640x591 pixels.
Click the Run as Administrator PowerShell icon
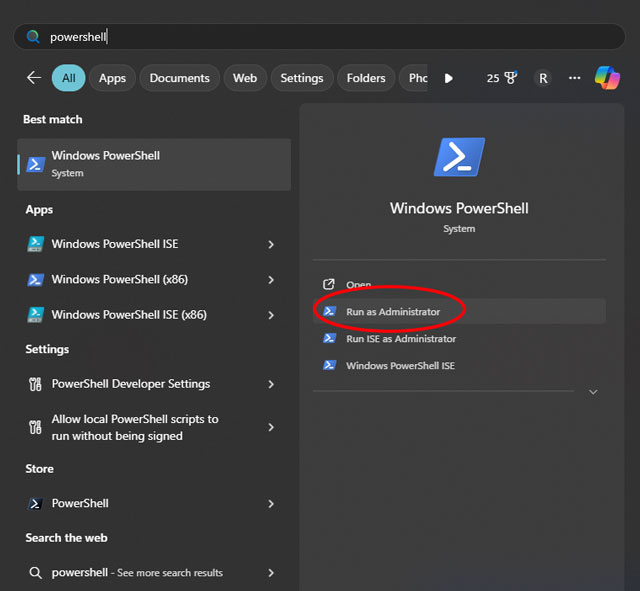tap(329, 311)
